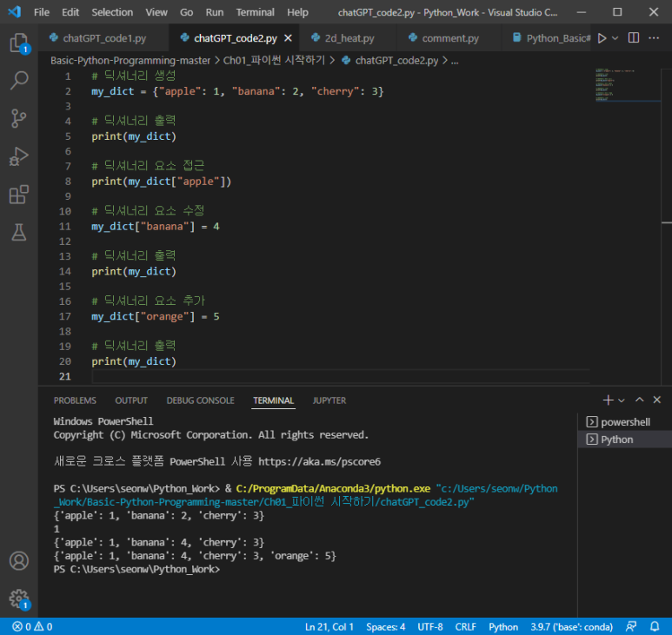Image resolution: width=672 pixels, height=635 pixels.
Task: Open the Testing flask icon
Action: pos(19,232)
